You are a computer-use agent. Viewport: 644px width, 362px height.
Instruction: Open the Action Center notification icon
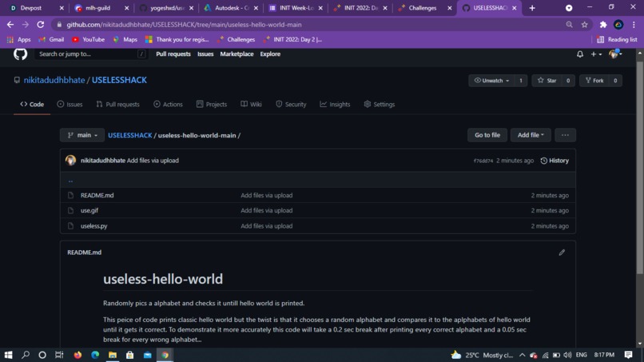[628, 355]
